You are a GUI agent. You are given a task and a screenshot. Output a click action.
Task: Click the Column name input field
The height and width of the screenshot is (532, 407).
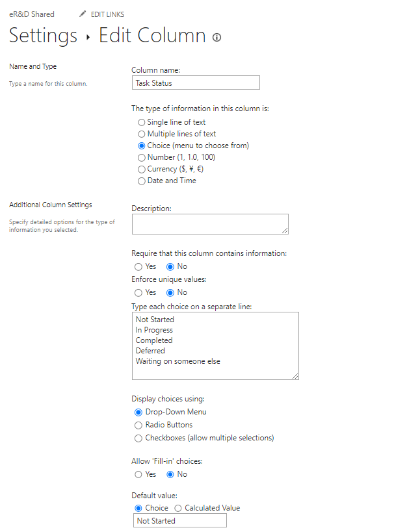click(x=195, y=82)
